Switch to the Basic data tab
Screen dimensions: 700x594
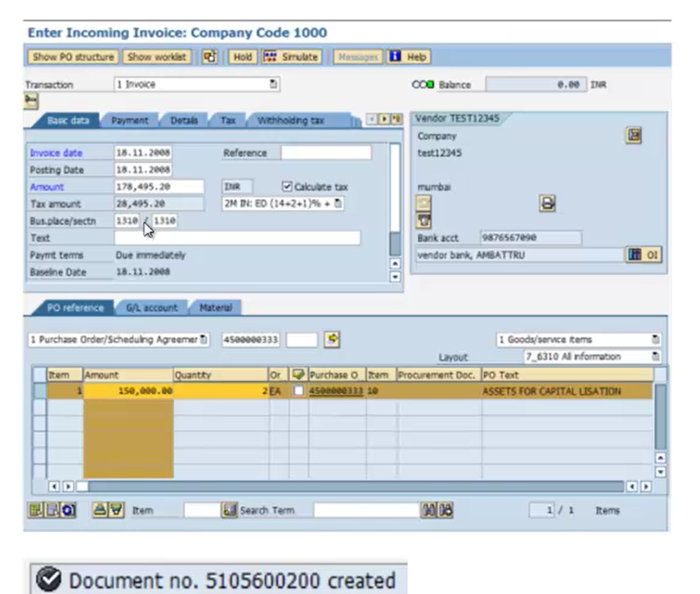click(x=68, y=121)
